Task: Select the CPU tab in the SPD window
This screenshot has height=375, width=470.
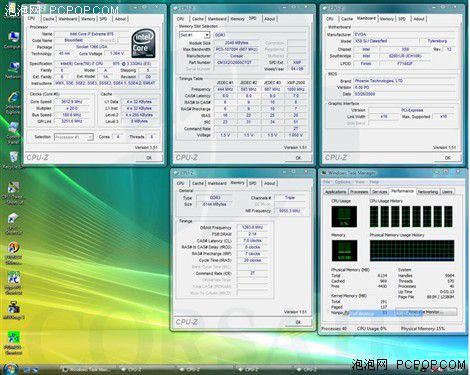Action: click(180, 19)
